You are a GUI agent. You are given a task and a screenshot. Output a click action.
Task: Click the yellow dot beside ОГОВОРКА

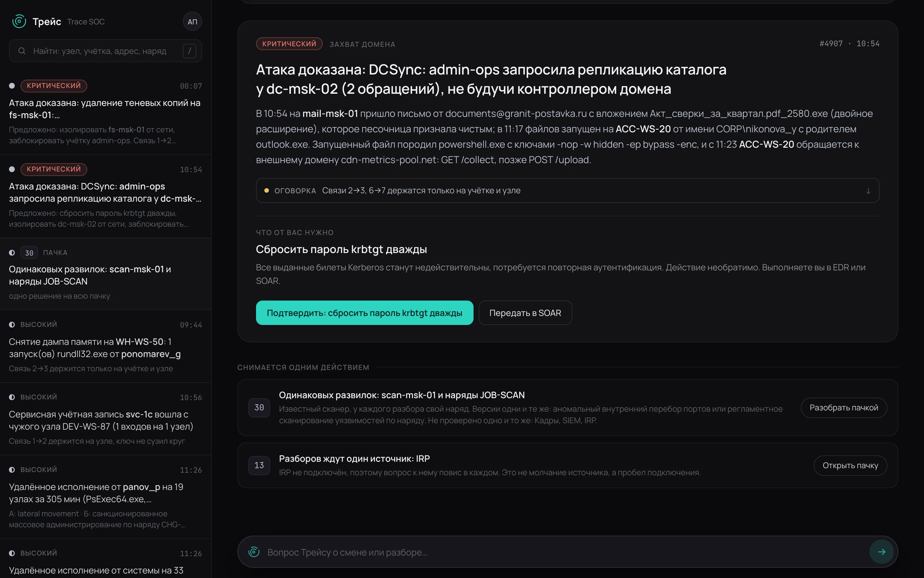(267, 190)
